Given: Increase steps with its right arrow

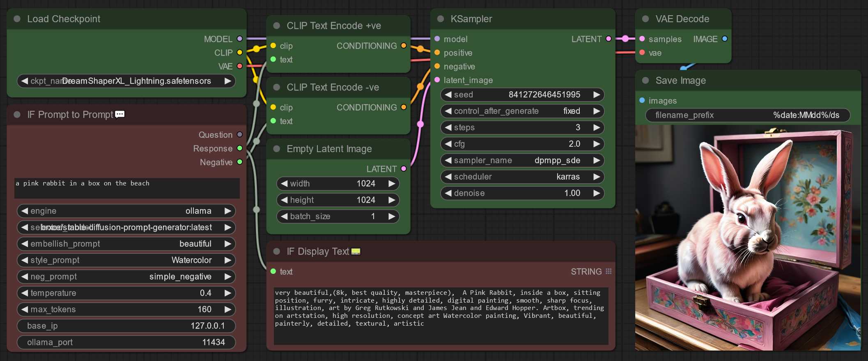Looking at the screenshot, I should pos(597,127).
